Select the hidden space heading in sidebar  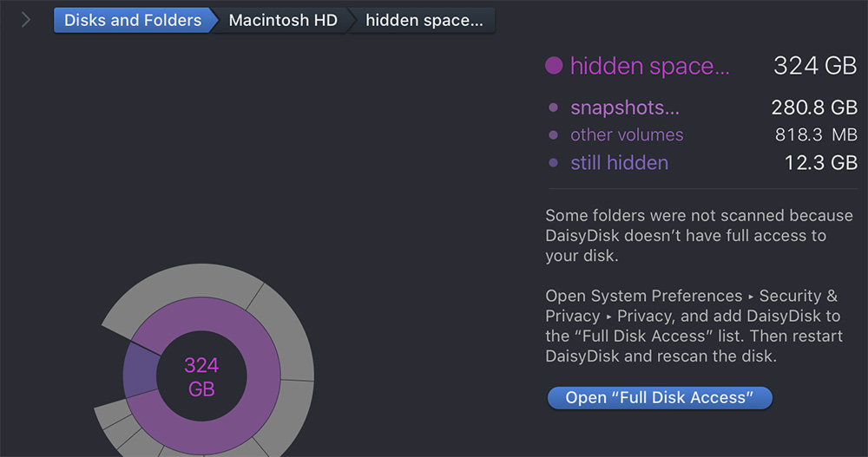(649, 66)
